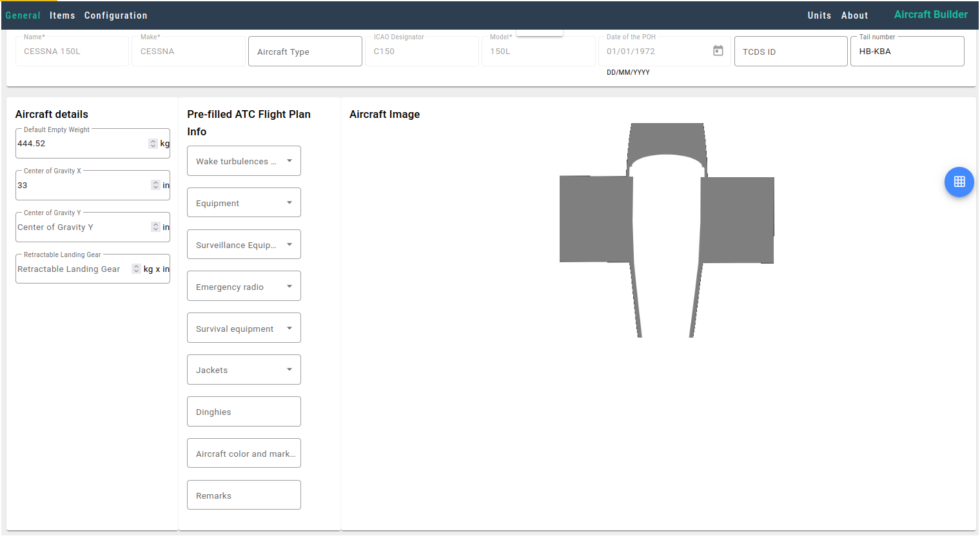This screenshot has height=538, width=980.
Task: Expand the Jackets dropdown
Action: tap(244, 370)
